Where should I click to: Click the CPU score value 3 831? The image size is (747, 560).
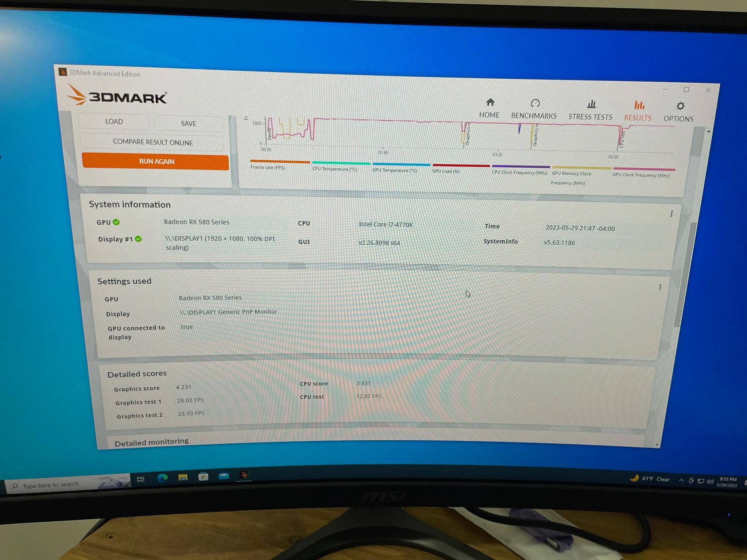coord(363,383)
